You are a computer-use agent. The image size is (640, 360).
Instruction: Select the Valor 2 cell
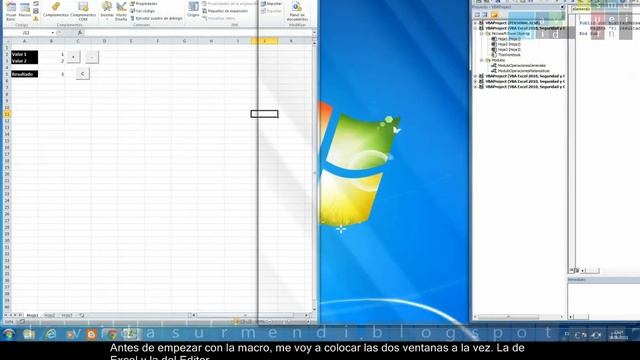click(x=24, y=60)
